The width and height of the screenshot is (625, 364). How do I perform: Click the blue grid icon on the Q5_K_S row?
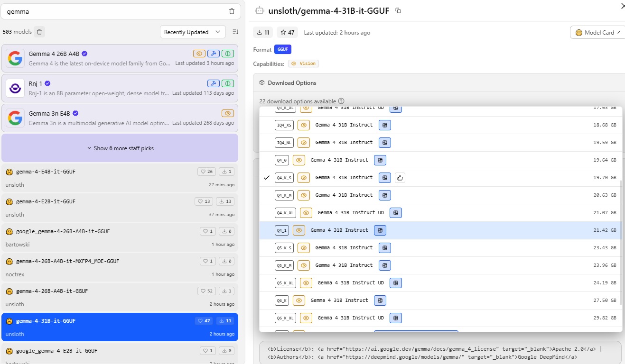pos(385,248)
